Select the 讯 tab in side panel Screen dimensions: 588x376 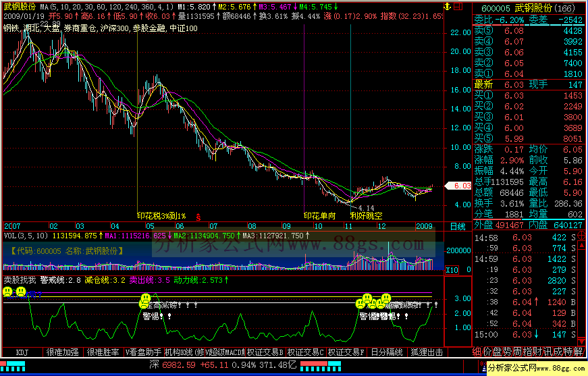[x=547, y=352]
